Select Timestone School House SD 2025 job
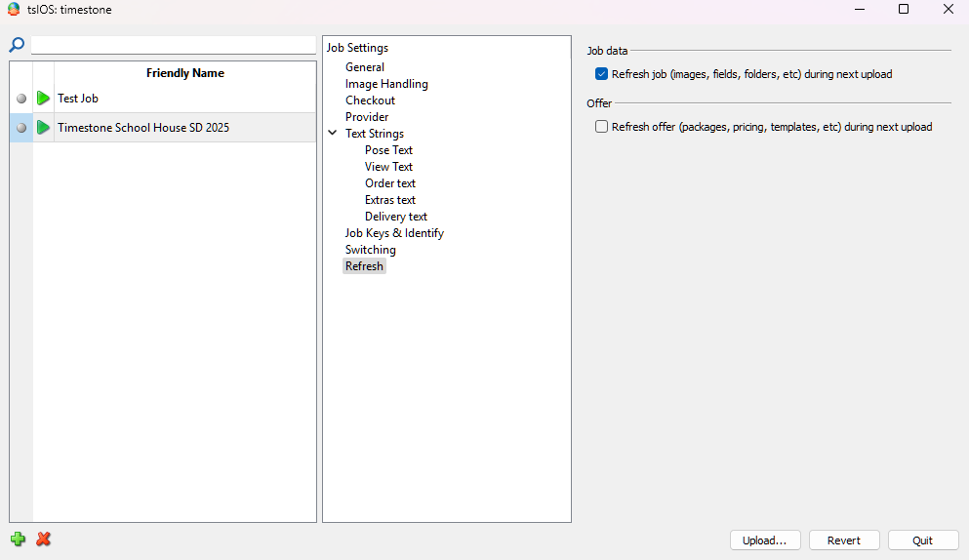 click(x=163, y=128)
